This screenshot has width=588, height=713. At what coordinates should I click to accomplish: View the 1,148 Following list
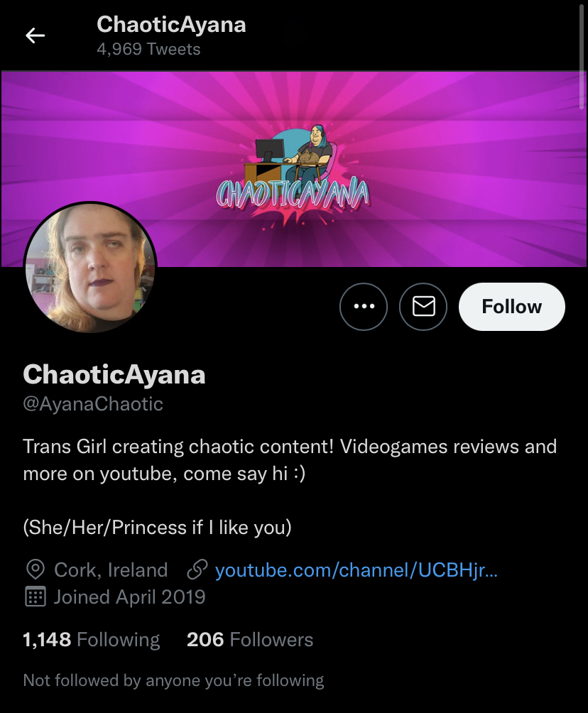[92, 639]
